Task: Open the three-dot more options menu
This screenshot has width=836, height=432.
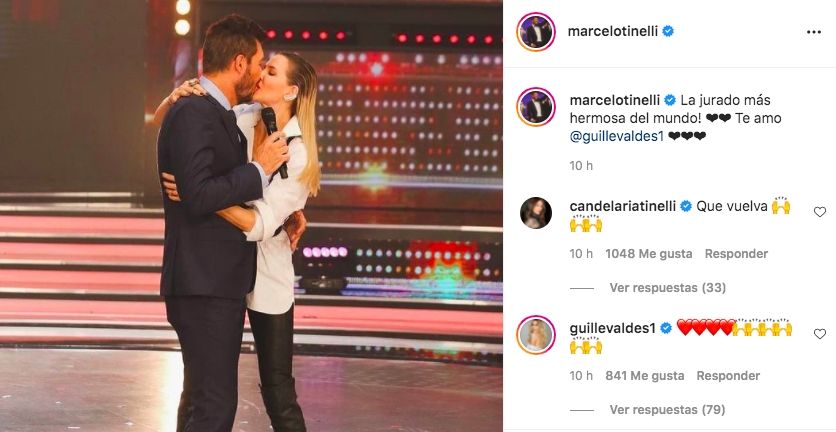Action: [814, 32]
